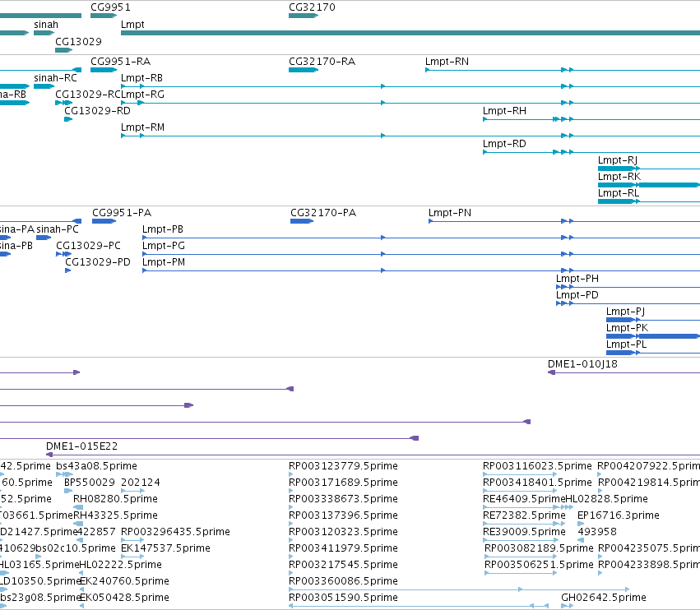The image size is (700, 610).
Task: Select transcript sinah-RC
Action: (44, 86)
